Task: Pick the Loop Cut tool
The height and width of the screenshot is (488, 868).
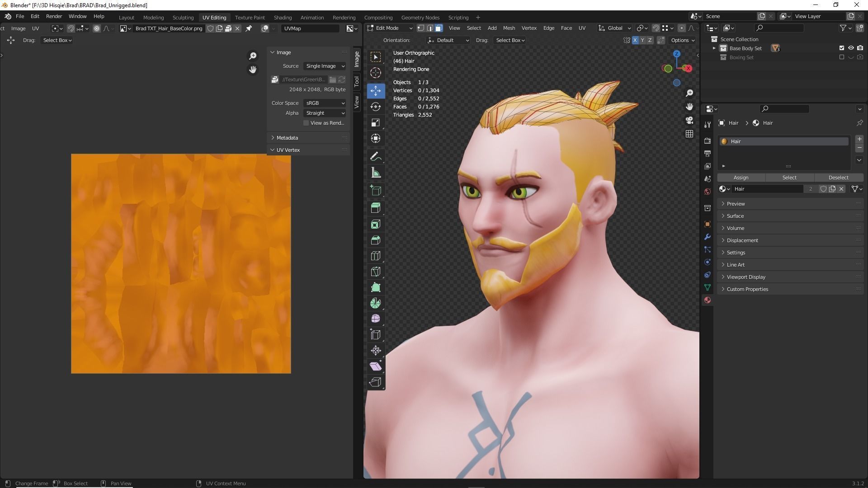Action: click(x=375, y=256)
